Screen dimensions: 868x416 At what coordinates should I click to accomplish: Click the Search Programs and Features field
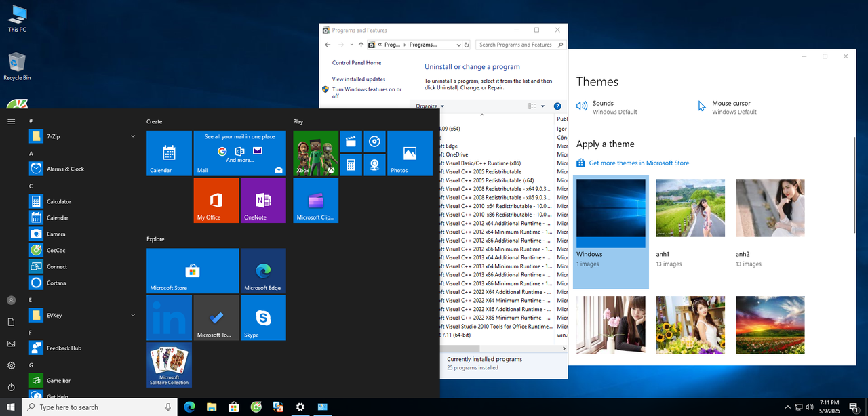[x=520, y=45]
